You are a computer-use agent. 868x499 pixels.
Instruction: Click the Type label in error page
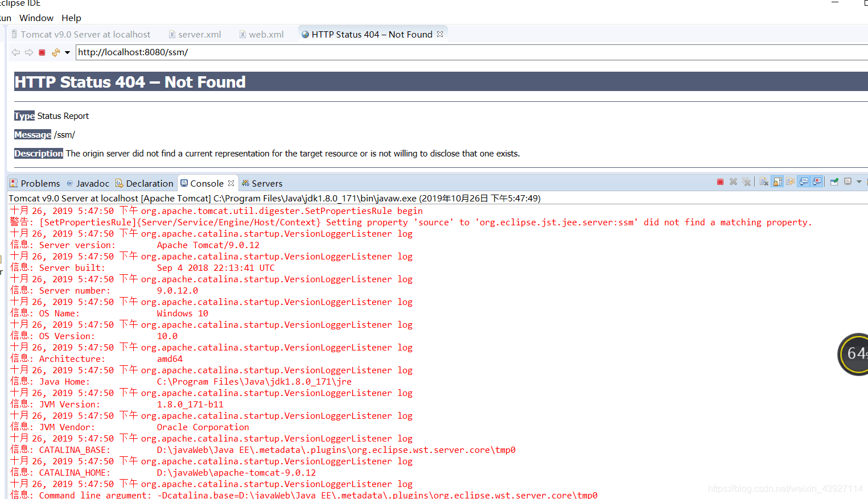(x=24, y=116)
